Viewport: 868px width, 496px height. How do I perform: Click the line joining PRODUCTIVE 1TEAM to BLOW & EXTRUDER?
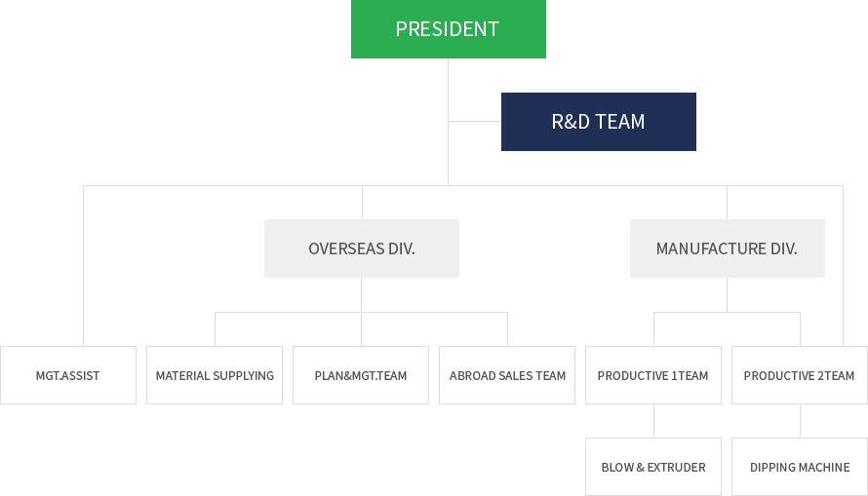653,421
